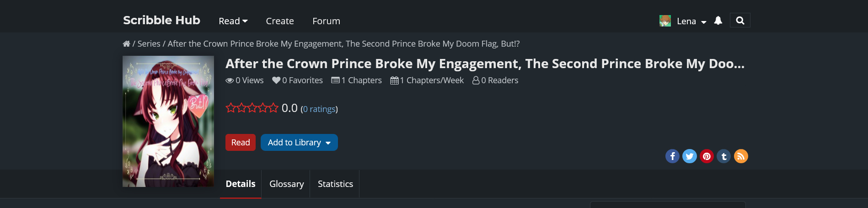Rate the series five stars

[273, 108]
